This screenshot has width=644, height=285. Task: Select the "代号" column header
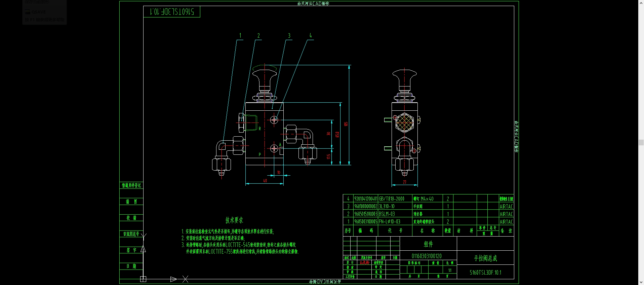(x=395, y=230)
